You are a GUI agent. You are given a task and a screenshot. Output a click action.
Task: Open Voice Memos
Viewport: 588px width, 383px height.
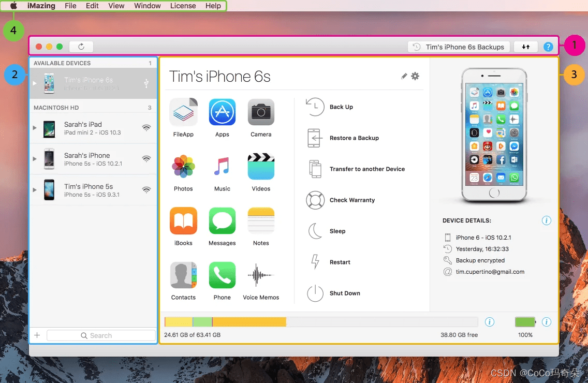point(261,275)
